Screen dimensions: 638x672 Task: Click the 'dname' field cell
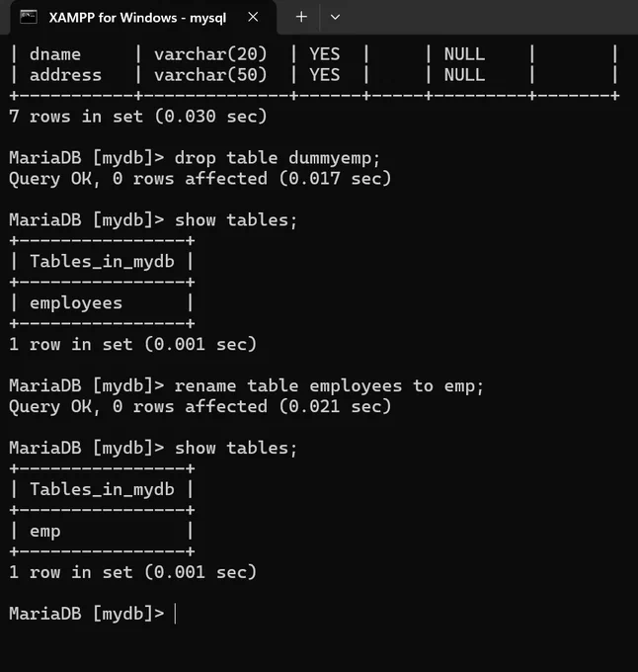click(x=55, y=54)
